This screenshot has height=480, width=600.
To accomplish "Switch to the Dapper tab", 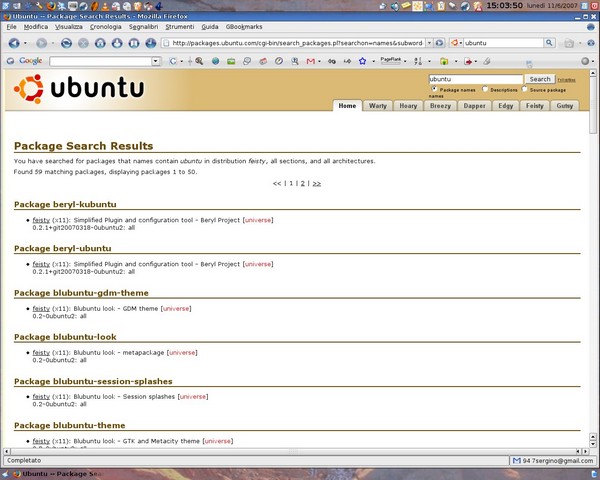I will click(474, 106).
